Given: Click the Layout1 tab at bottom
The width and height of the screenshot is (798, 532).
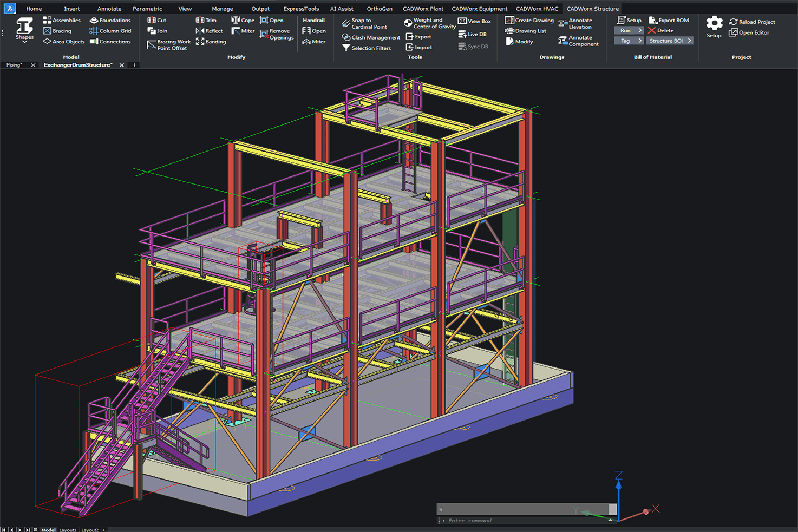Looking at the screenshot, I should click(68, 529).
